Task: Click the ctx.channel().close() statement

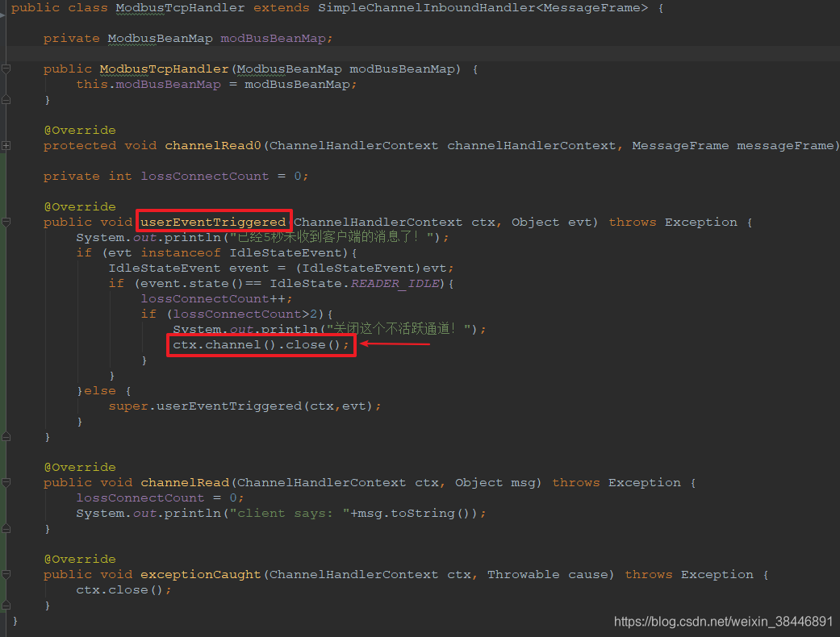Action: coord(261,345)
